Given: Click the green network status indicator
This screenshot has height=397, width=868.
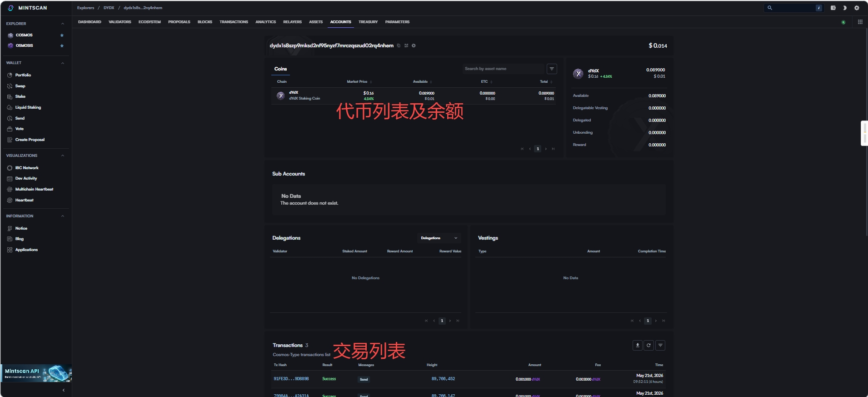Looking at the screenshot, I should pyautogui.click(x=843, y=22).
